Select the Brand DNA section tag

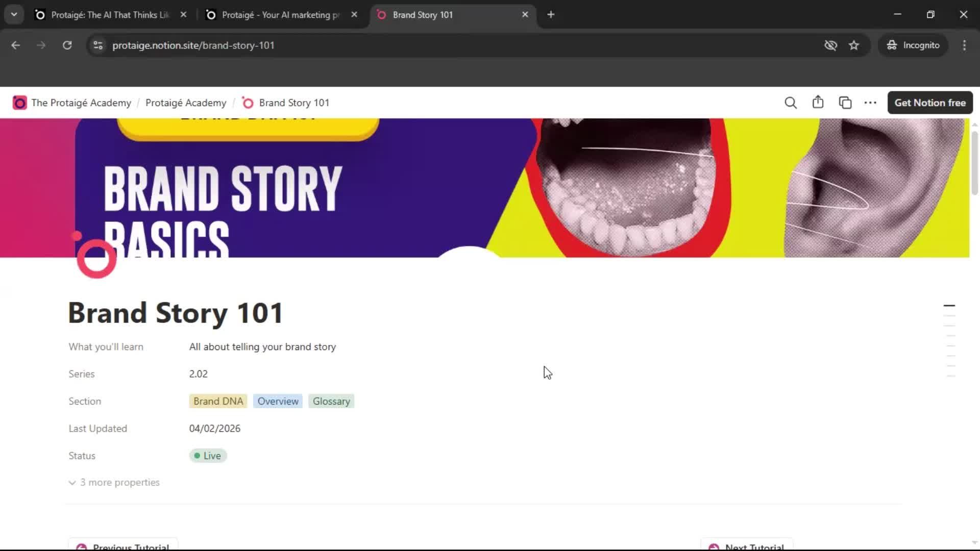tap(217, 401)
